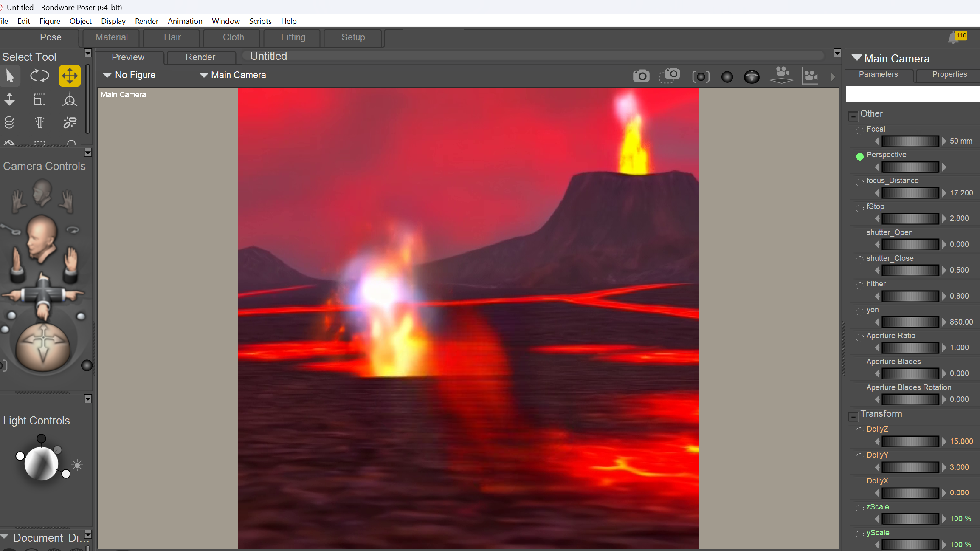The height and width of the screenshot is (551, 980).
Task: Click the Parameters tab
Action: (x=878, y=74)
